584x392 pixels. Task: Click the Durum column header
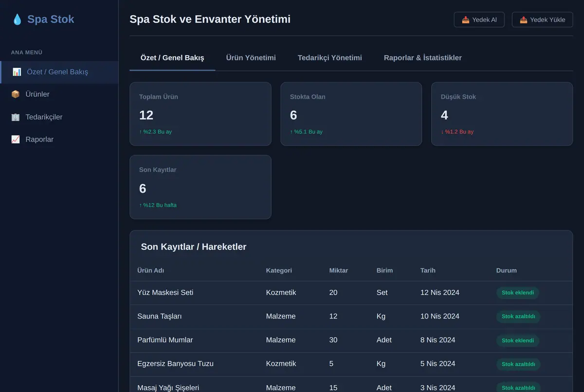507,270
